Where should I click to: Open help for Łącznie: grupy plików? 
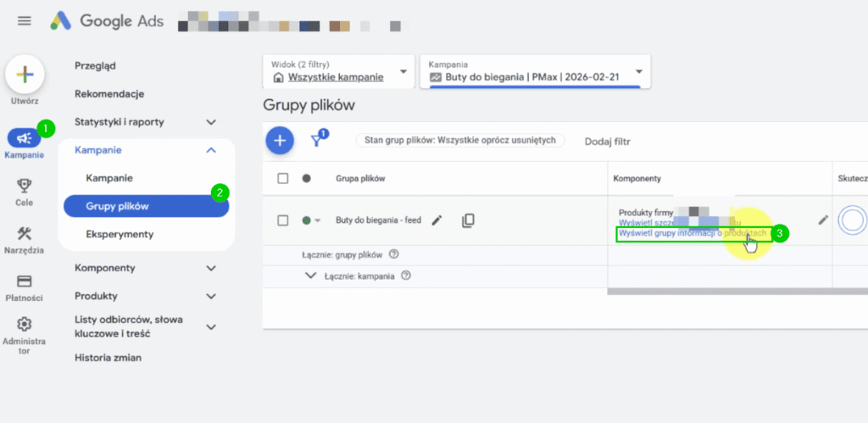point(393,254)
